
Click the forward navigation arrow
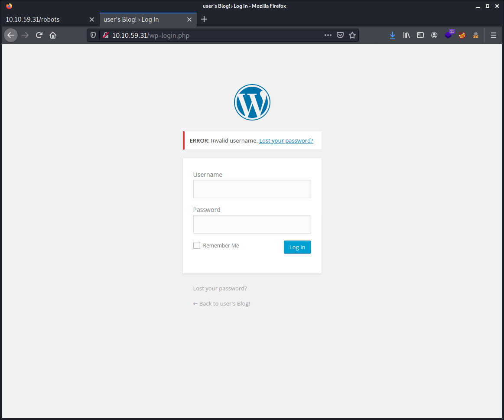pyautogui.click(x=25, y=36)
